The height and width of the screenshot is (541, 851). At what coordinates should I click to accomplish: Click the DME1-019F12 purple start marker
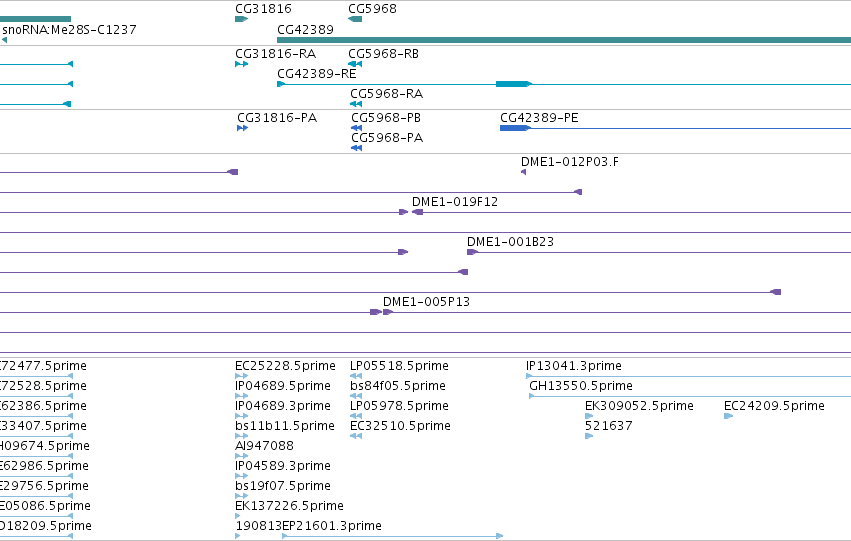pos(417,212)
